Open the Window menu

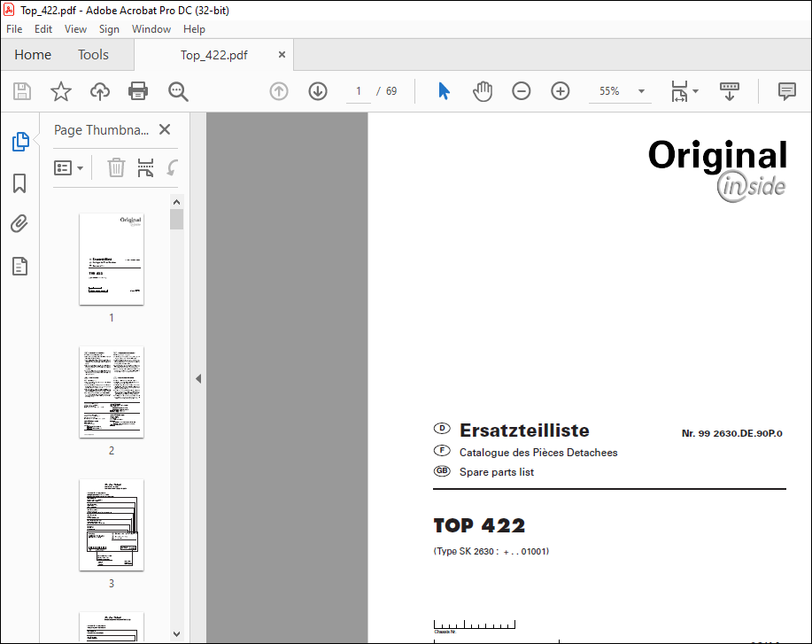pos(151,29)
